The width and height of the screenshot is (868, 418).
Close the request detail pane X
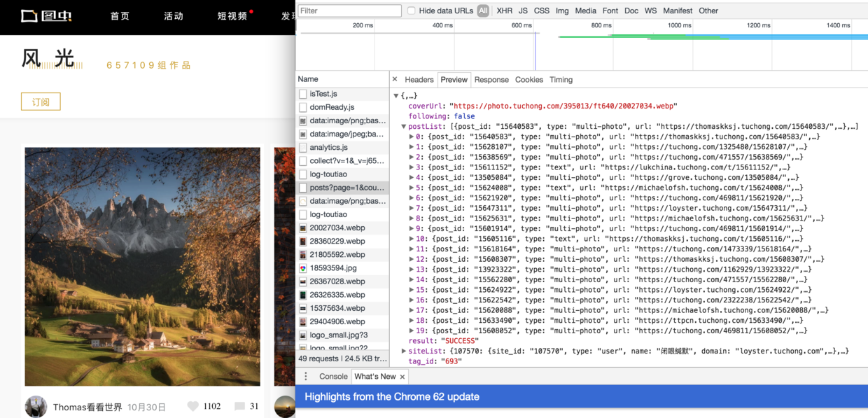point(395,79)
